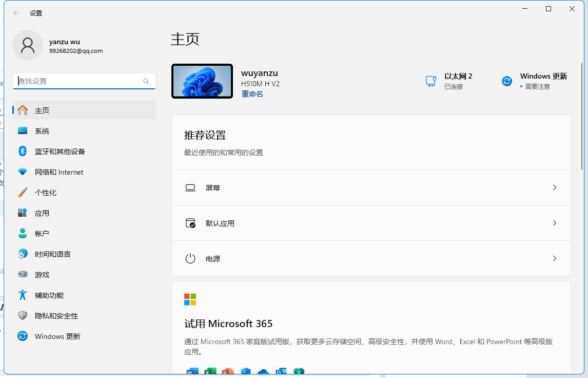Viewport: 588px width, 378px height.
Task: Open 隐私和安全性 via its shield icon
Action: pos(23,315)
